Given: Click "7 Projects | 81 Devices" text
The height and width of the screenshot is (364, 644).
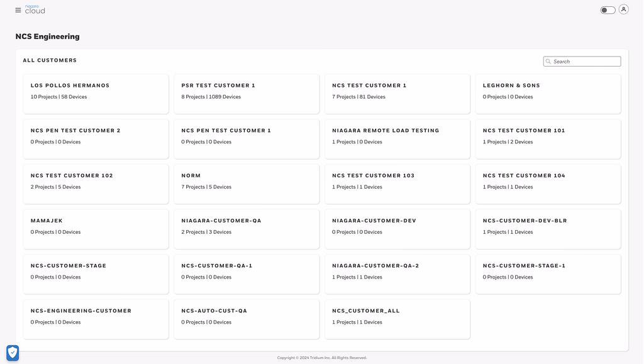Looking at the screenshot, I should [358, 97].
